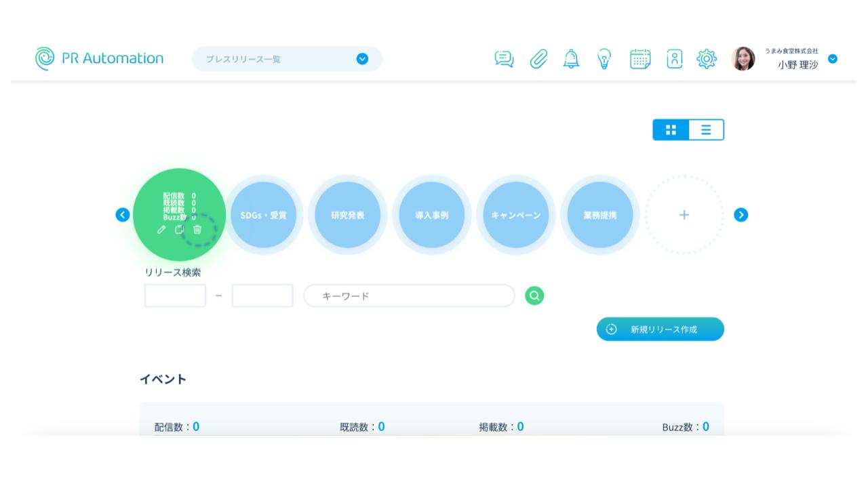The image size is (868, 488).
Task: Click the キーワード search field
Action: click(409, 296)
